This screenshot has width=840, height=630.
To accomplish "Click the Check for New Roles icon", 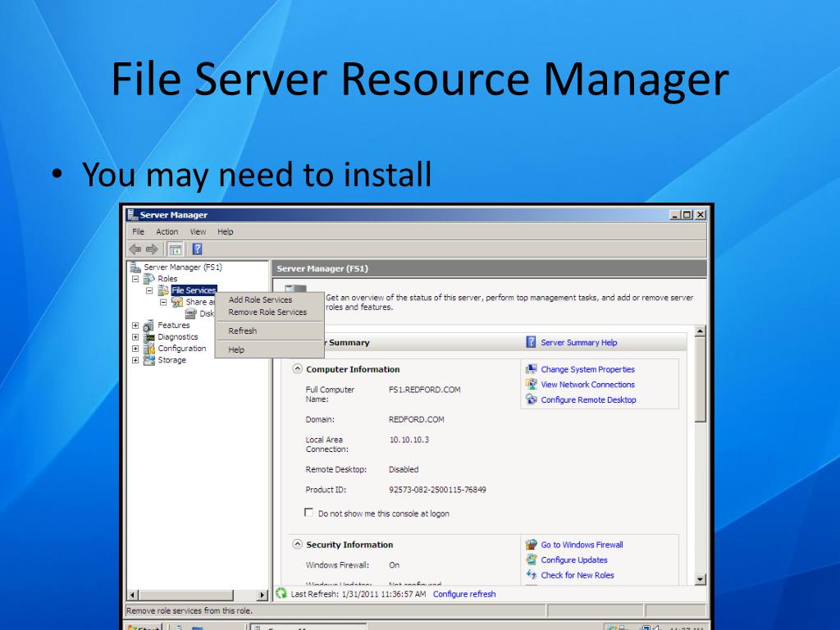I will click(531, 574).
